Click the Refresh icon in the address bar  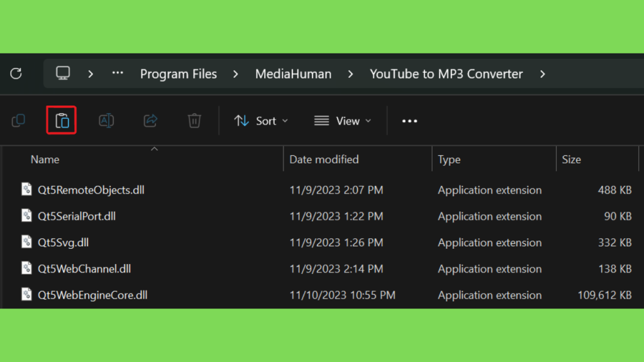16,74
